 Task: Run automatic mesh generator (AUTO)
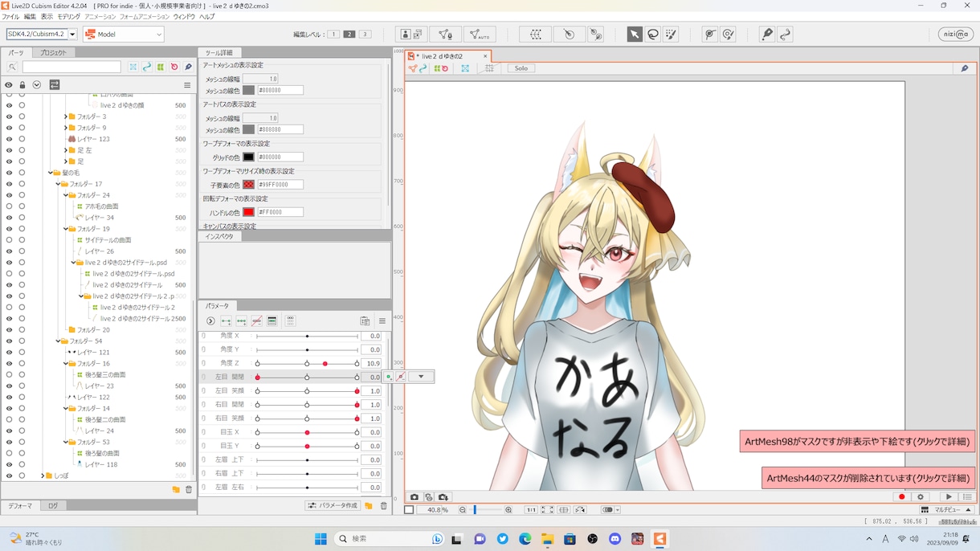click(480, 35)
